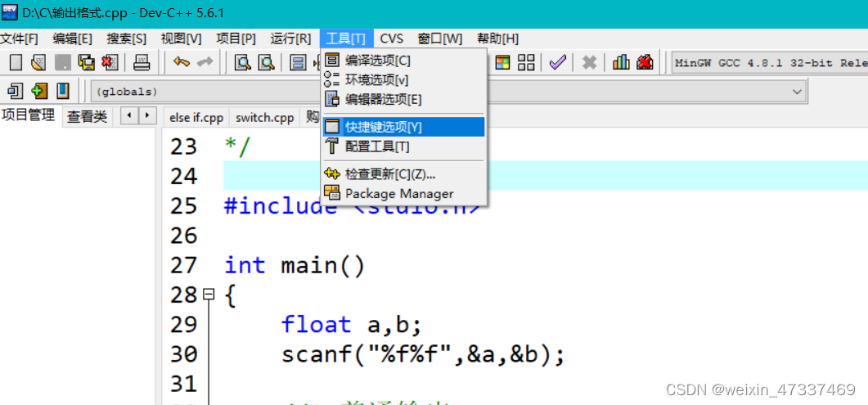The width and height of the screenshot is (868, 405).
Task: Click the stacked-windows icon right of Replace
Action: tap(299, 62)
